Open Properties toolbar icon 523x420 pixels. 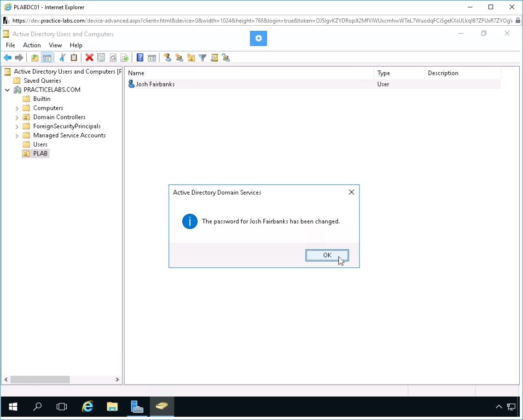coord(101,58)
